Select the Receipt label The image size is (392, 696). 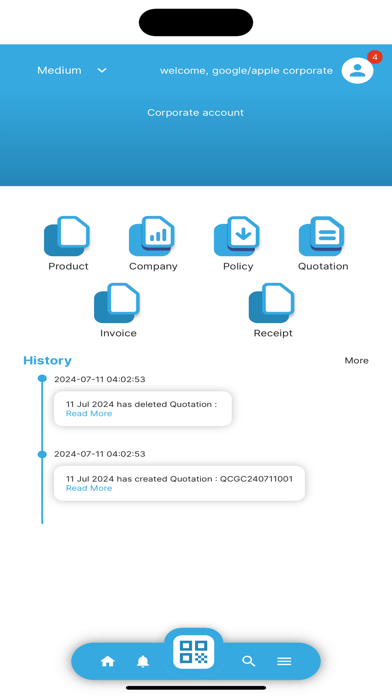coord(273,333)
